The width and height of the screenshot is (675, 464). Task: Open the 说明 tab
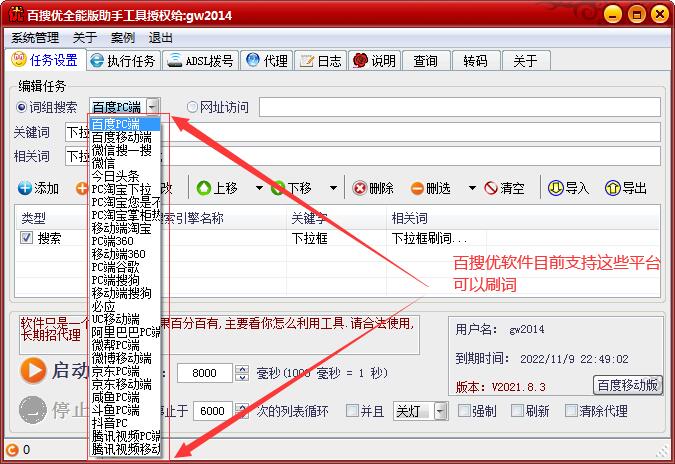pos(375,61)
